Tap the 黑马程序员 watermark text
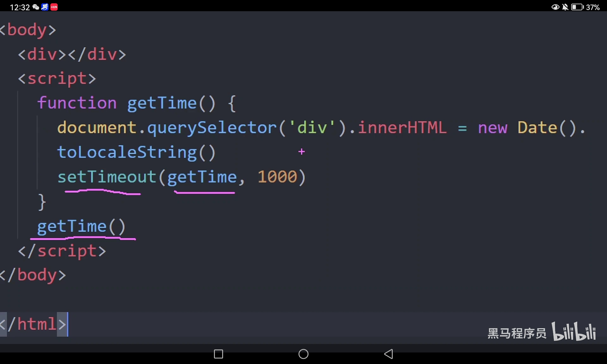 517,333
